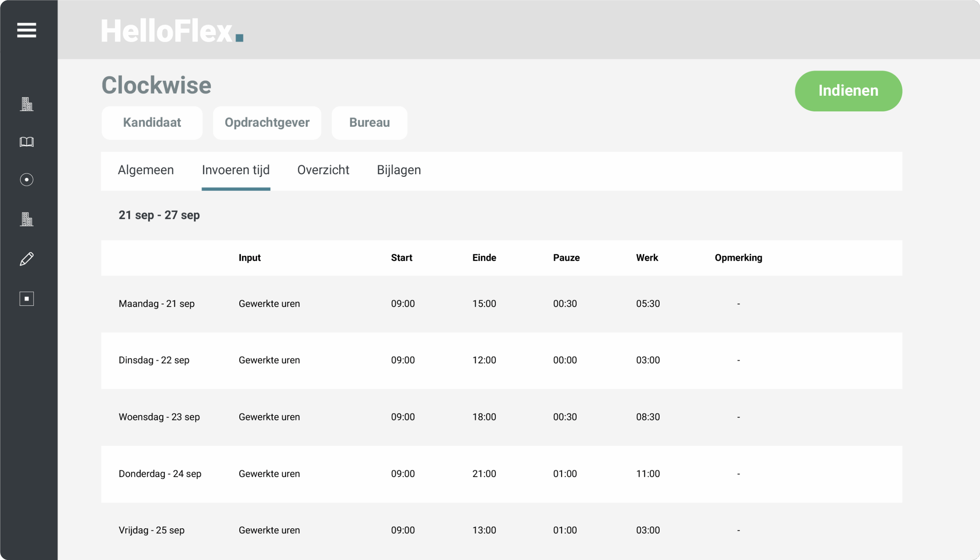Viewport: 980px width, 560px height.
Task: Click the square stop icon in sidebar
Action: (x=26, y=299)
